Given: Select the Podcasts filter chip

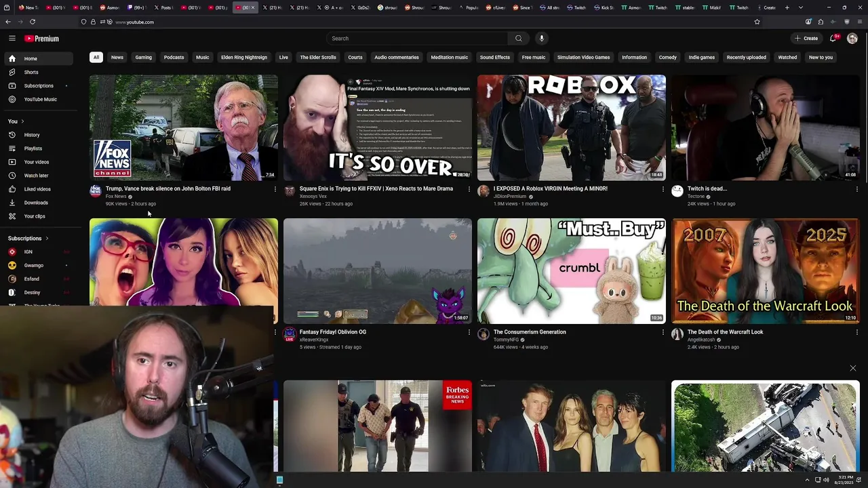Looking at the screenshot, I should (174, 58).
